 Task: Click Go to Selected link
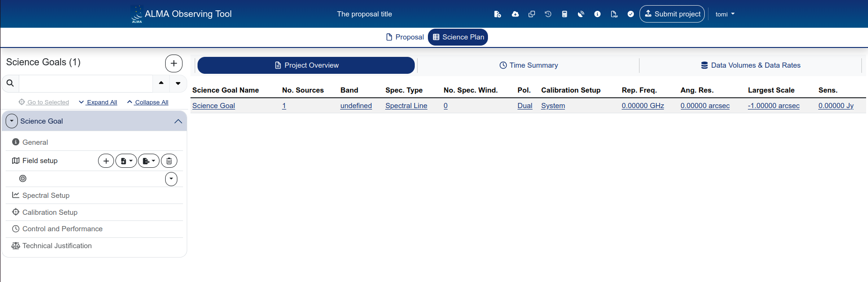(x=44, y=102)
